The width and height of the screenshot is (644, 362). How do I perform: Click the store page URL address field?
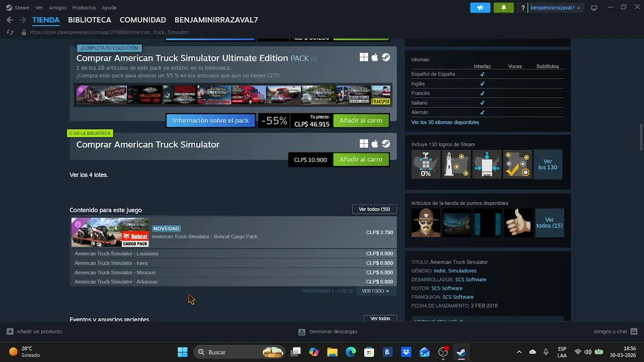(x=110, y=32)
